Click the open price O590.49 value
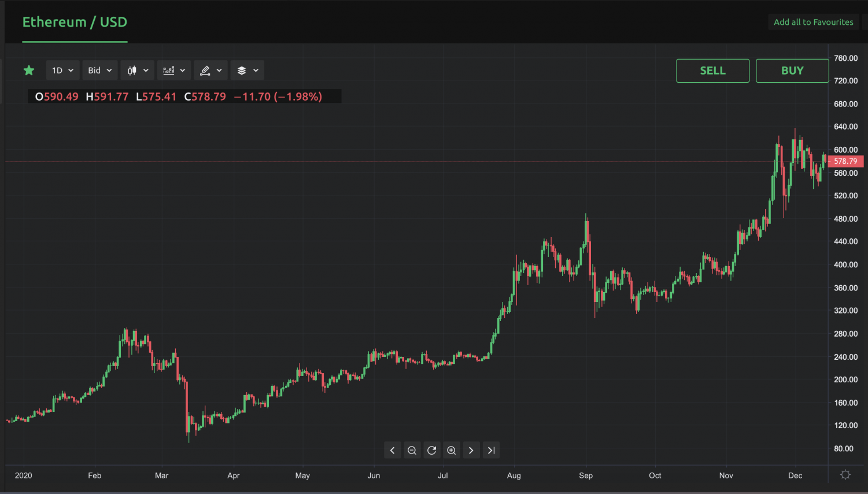Viewport: 868px width, 494px height. tap(57, 97)
